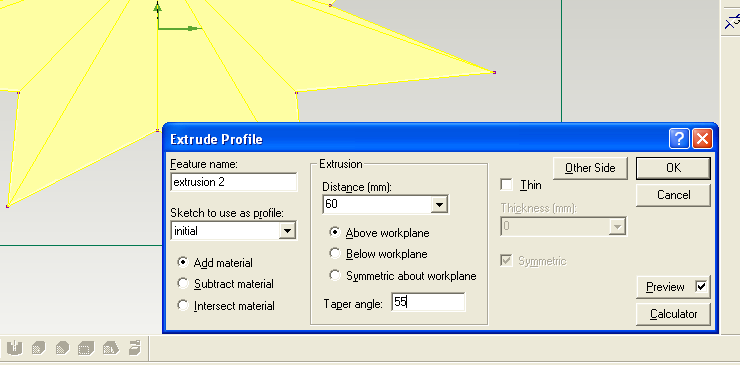The width and height of the screenshot is (740, 365).
Task: Click the draft-faces solid icon with angled side
Action: 110,348
